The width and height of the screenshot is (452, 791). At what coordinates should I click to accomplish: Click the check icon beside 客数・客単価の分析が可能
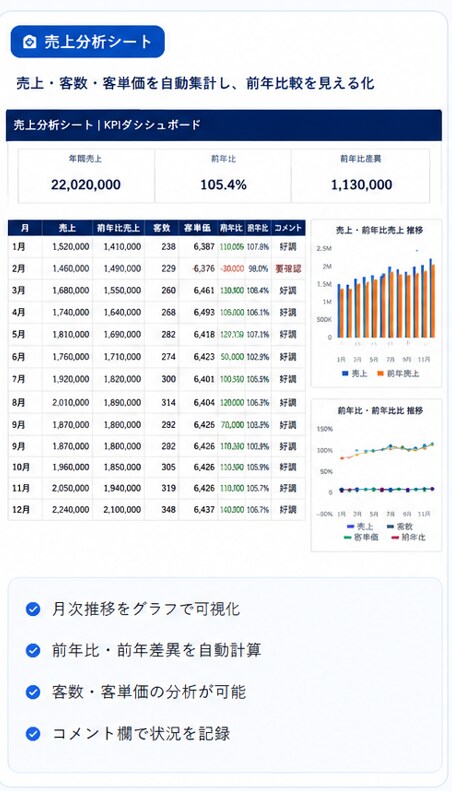tap(33, 692)
